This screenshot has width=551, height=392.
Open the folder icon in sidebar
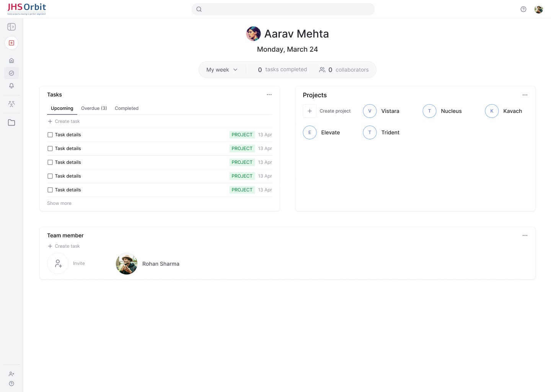(x=11, y=122)
